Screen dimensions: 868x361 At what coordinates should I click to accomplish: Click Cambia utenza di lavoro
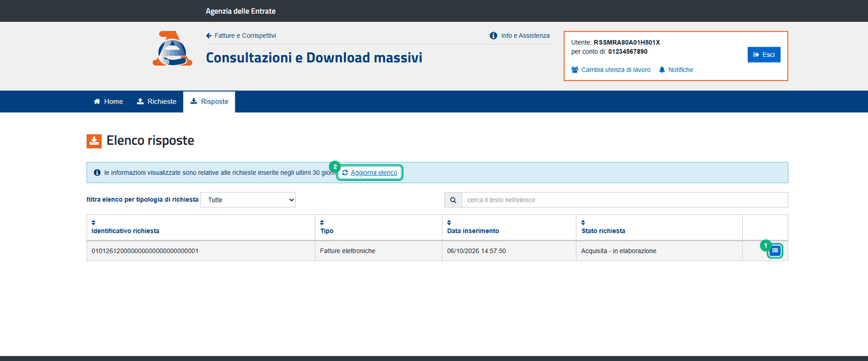pyautogui.click(x=611, y=70)
